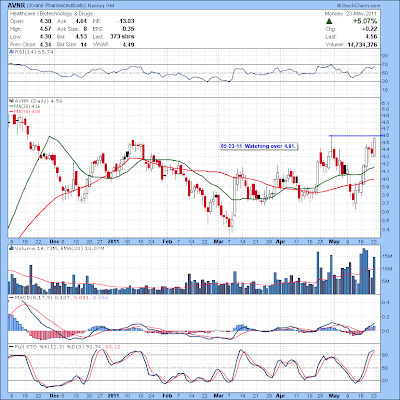
Task: Click the RSI(14) 65.74 label
Action: [x=34, y=52]
